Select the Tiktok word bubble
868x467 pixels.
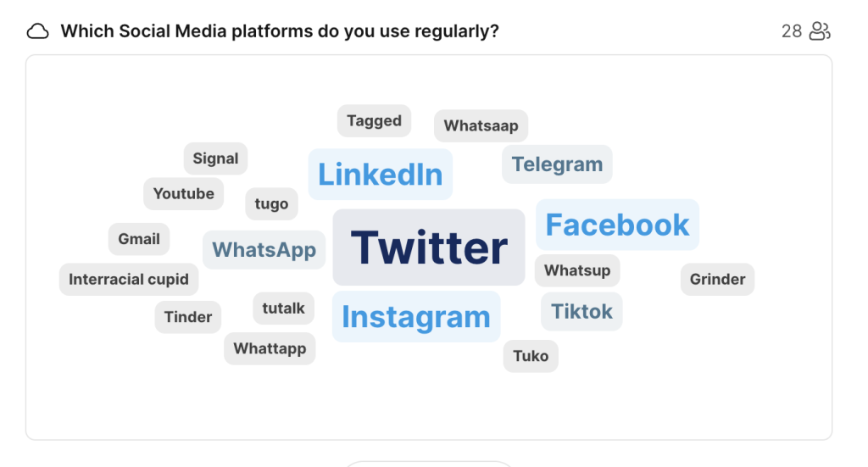click(x=581, y=312)
